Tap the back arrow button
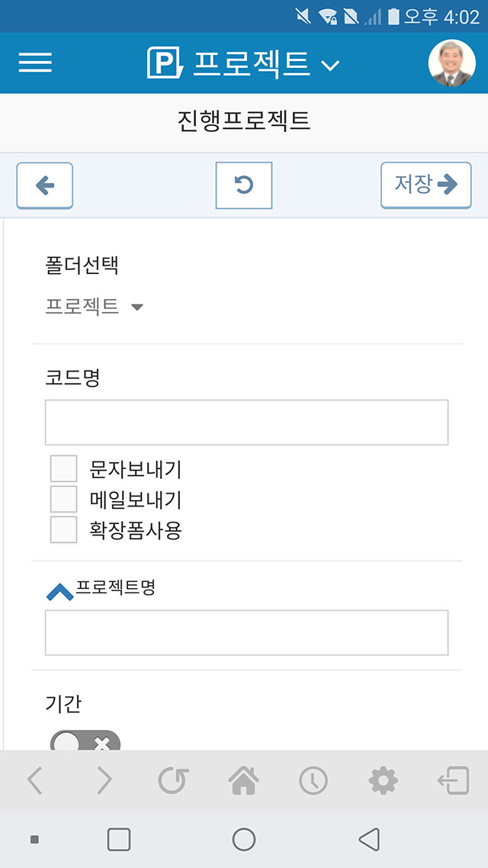The image size is (488, 868). (x=45, y=185)
